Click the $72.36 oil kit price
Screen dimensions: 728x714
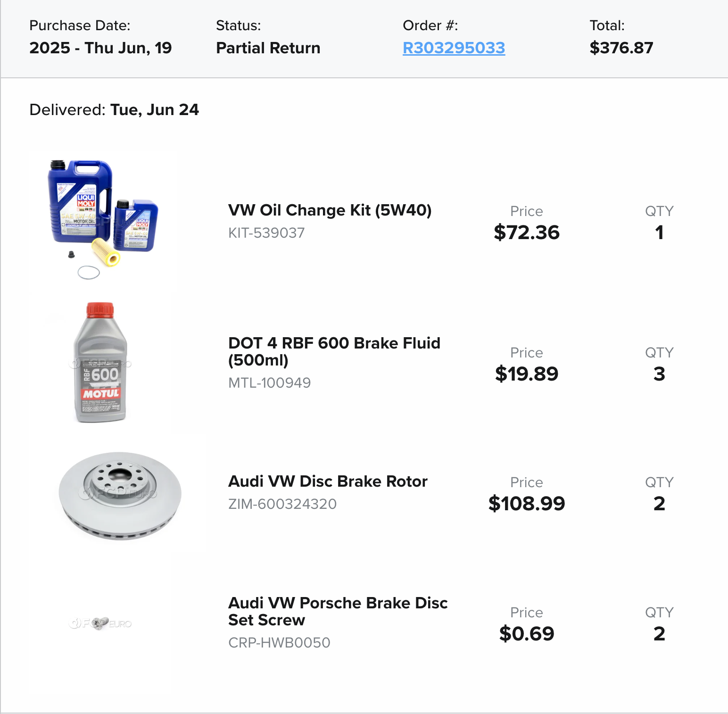tap(526, 232)
